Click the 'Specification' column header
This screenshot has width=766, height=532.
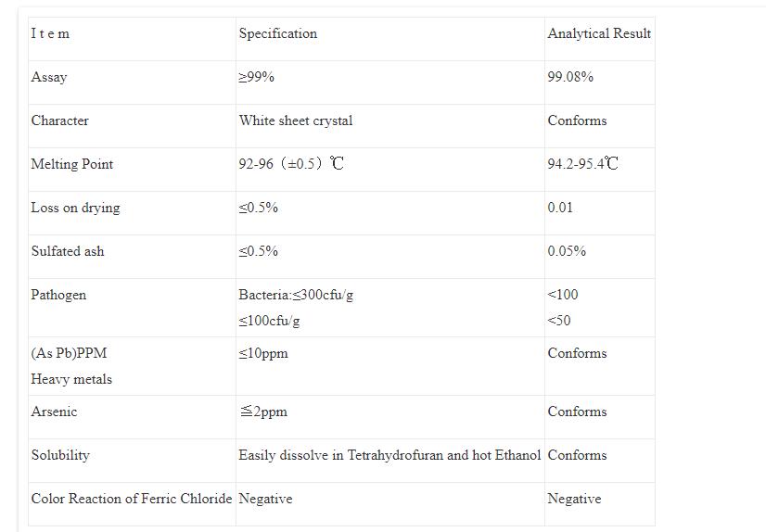point(277,34)
